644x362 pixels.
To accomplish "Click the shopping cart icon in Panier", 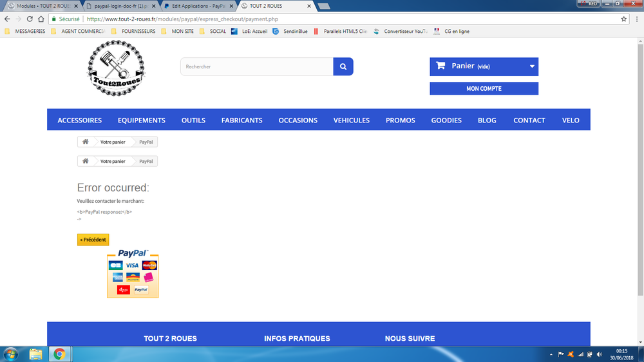I will point(440,66).
